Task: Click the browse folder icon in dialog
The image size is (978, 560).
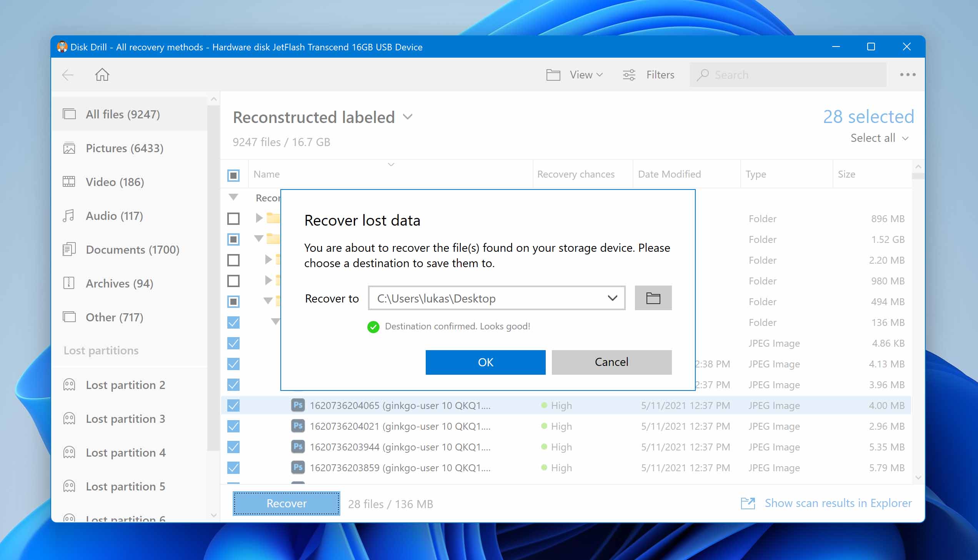Action: (653, 298)
